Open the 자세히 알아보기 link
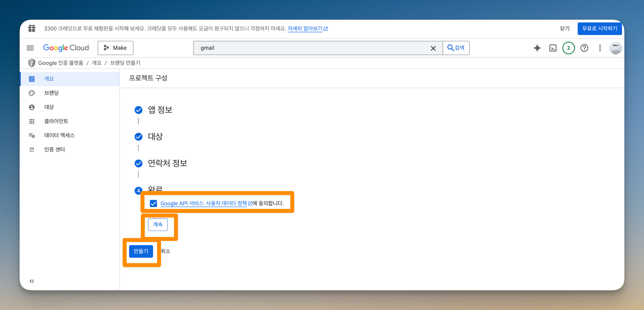This screenshot has width=644, height=310. [308, 28]
